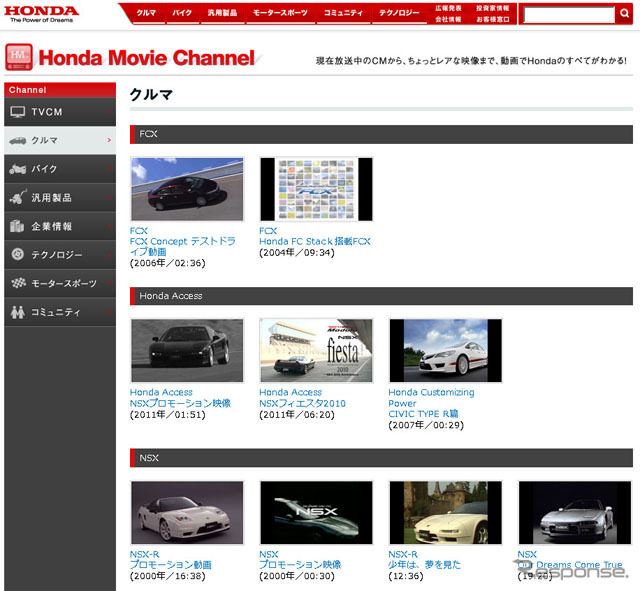
Task: Click NSXプロモーション映像 link under Honda Access
Action: tap(180, 403)
